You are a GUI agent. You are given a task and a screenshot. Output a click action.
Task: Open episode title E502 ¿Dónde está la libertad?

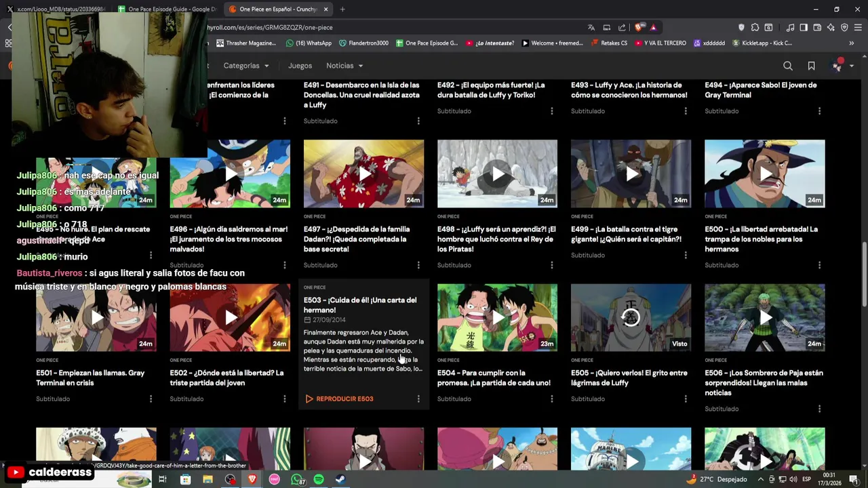pos(226,378)
